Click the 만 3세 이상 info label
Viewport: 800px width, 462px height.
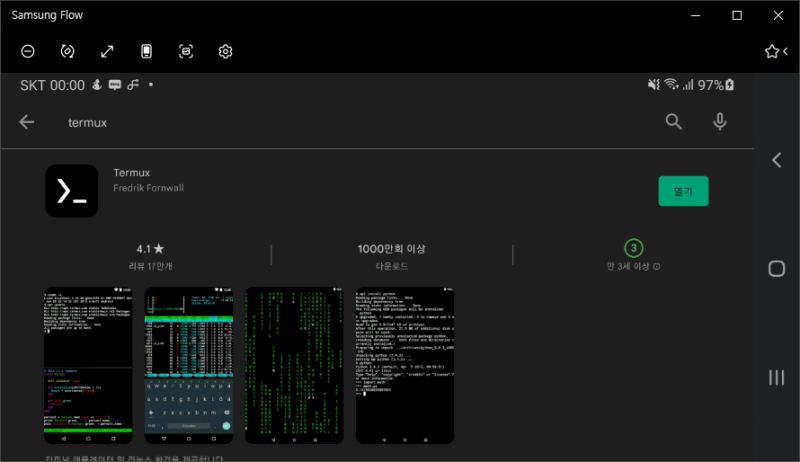[x=633, y=266]
